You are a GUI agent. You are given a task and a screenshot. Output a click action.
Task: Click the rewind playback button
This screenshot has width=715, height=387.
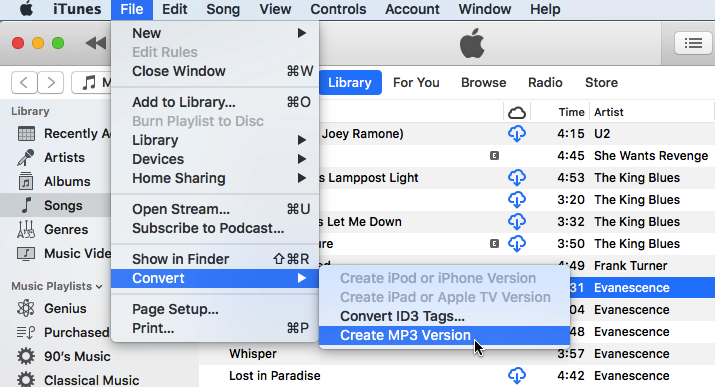pos(96,43)
